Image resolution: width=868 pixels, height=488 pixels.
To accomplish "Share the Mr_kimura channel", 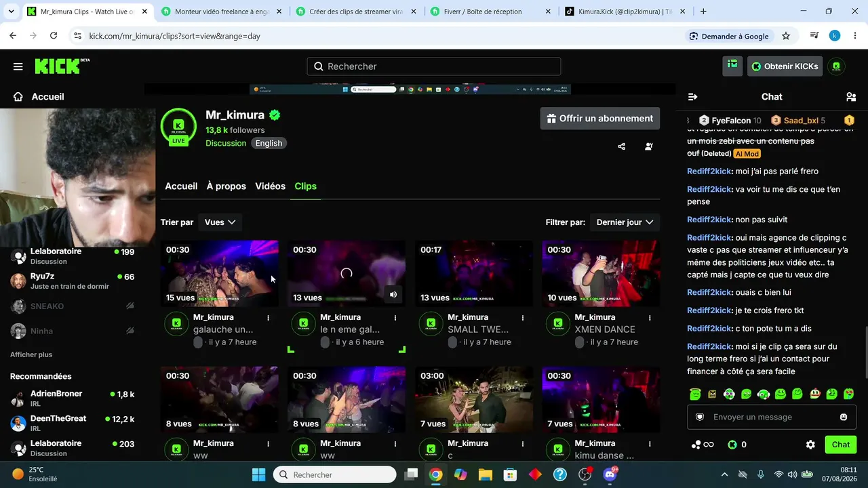I will point(622,146).
